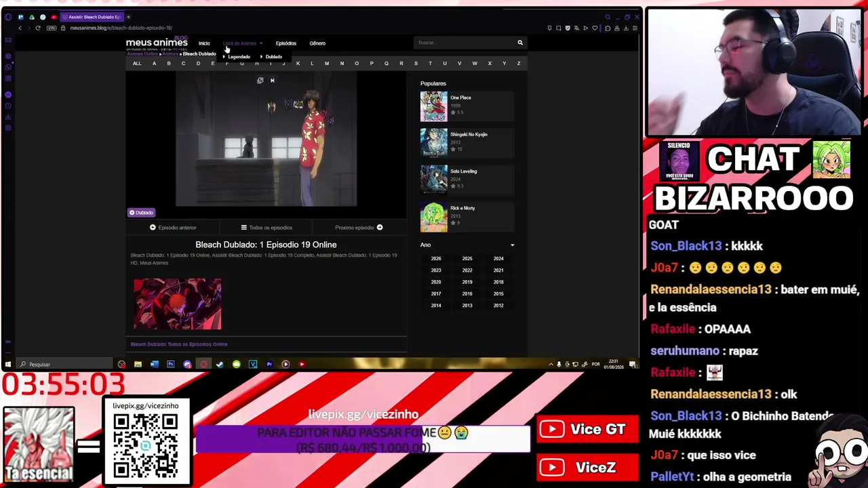
Task: Click the Bleach cover image below the title
Action: pyautogui.click(x=178, y=304)
